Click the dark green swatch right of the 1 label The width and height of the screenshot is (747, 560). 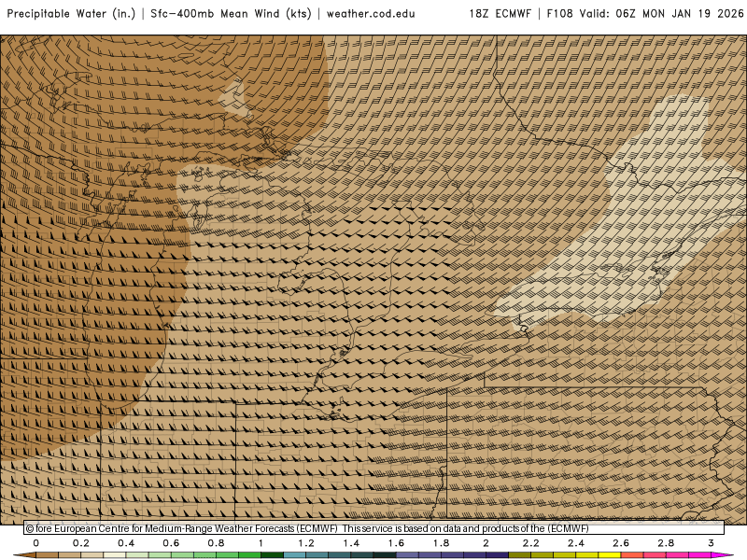point(272,555)
